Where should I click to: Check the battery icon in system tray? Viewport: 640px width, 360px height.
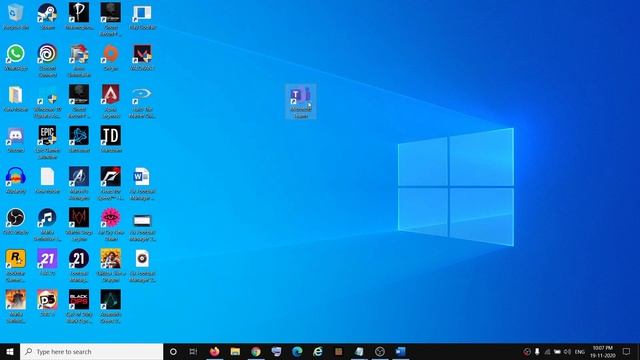(557, 352)
